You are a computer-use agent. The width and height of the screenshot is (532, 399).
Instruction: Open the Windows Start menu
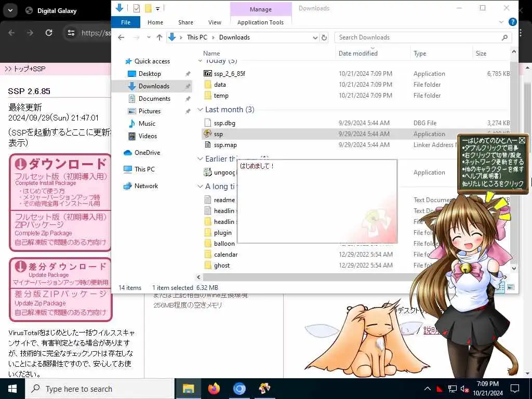click(x=12, y=389)
